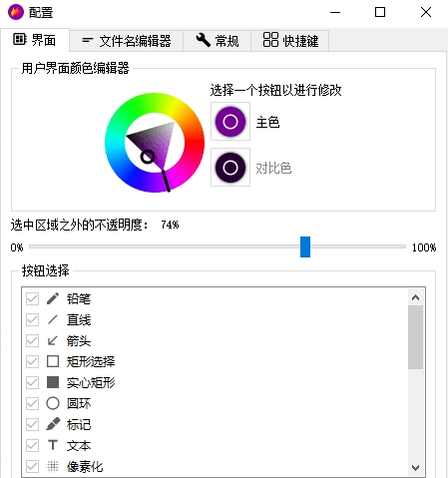Switch to the 快捷键 shortcuts tab
The height and width of the screenshot is (478, 448).
(x=290, y=41)
